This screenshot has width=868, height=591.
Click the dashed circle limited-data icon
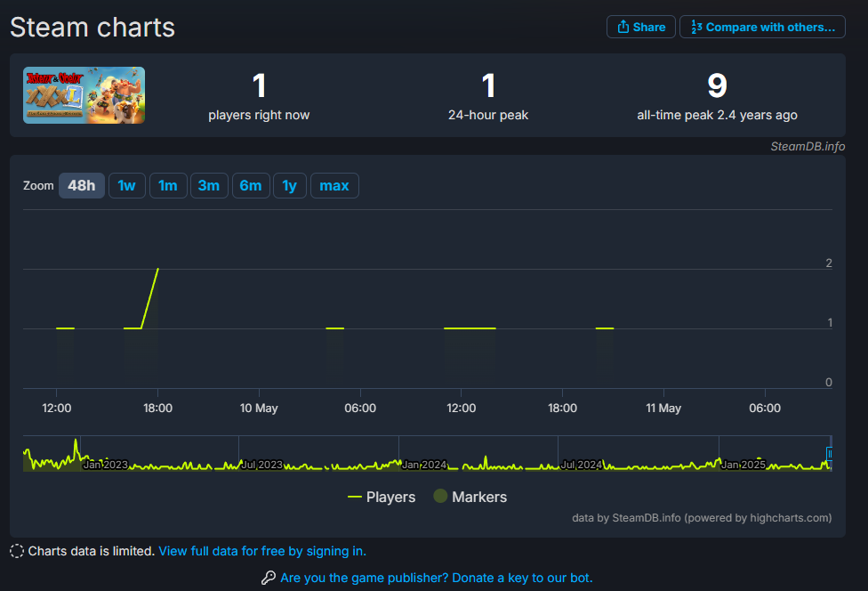pyautogui.click(x=17, y=551)
